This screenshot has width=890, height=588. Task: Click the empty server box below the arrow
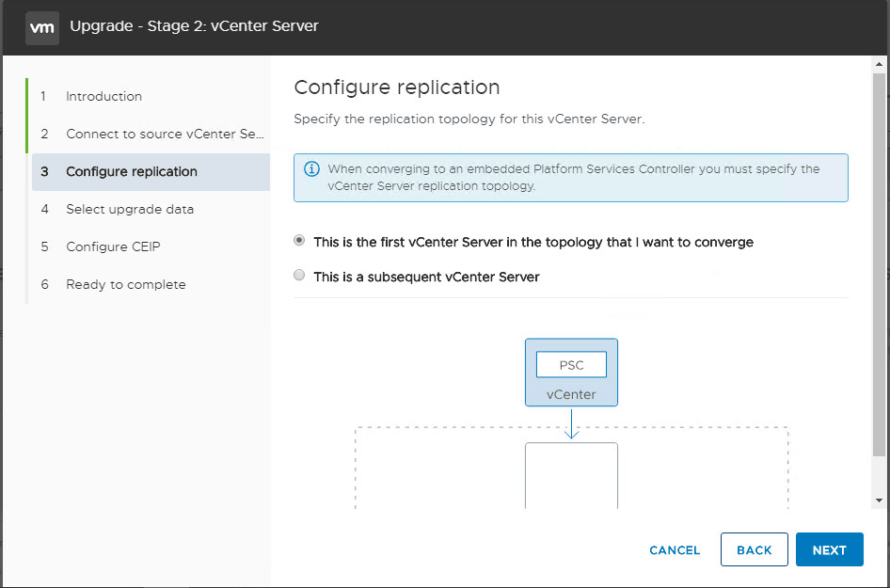(571, 475)
